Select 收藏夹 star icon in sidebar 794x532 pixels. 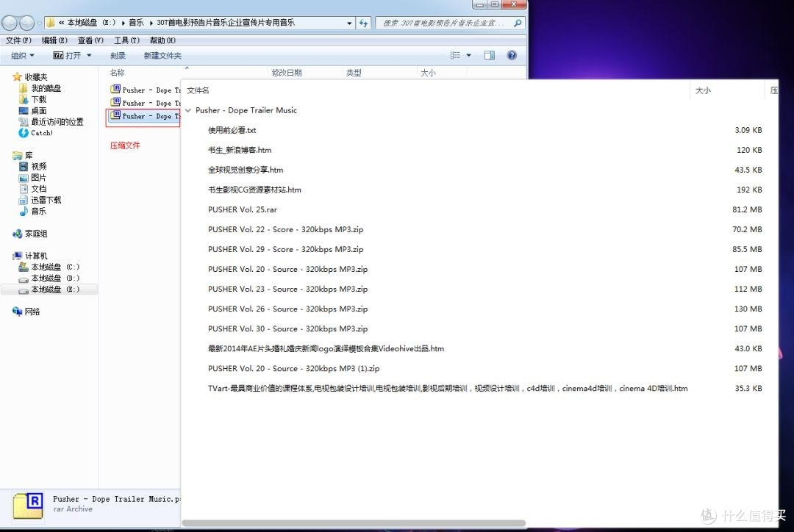tap(17, 77)
